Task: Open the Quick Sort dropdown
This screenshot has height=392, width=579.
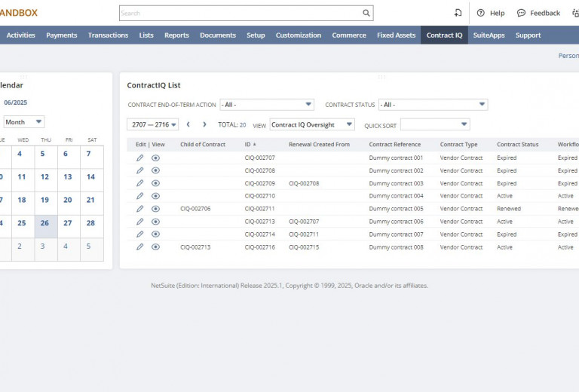Action: 435,124
